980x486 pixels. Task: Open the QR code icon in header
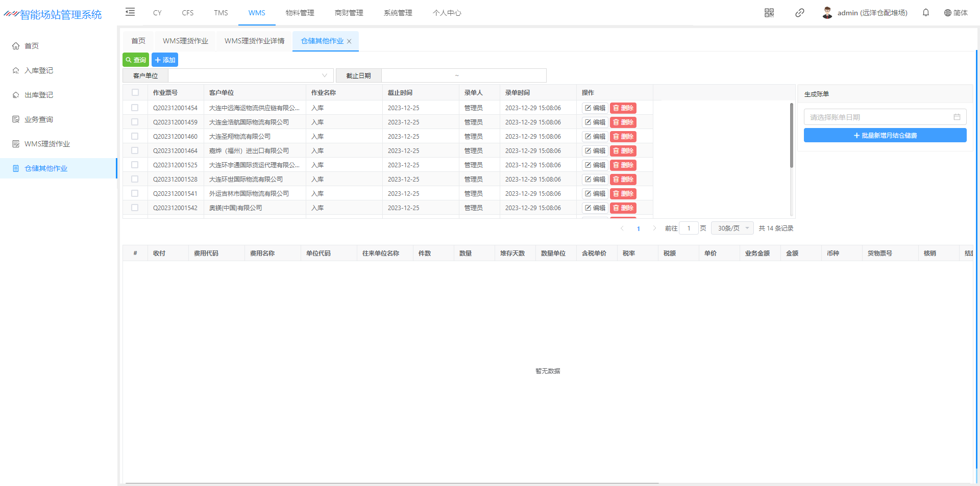tap(769, 13)
